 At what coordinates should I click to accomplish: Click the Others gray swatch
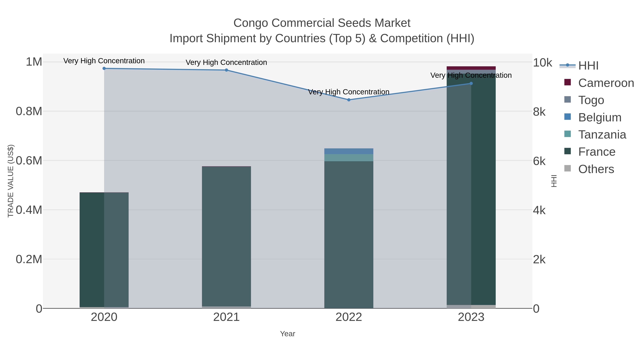(x=568, y=168)
